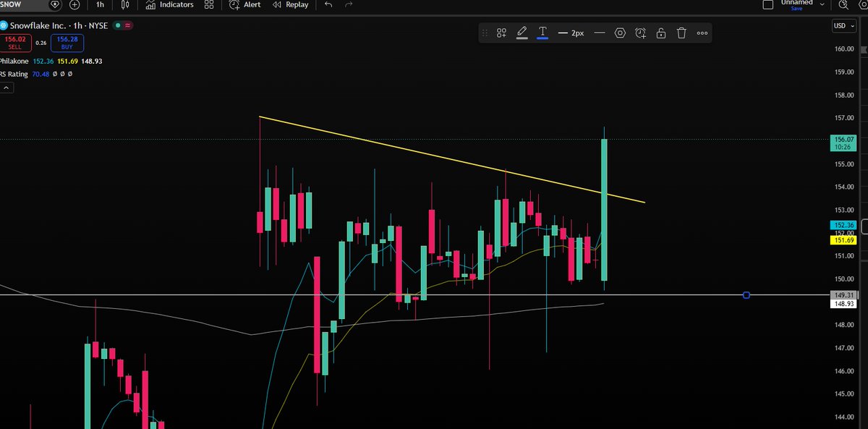Click the 70.48 RS Rating value

[39, 74]
